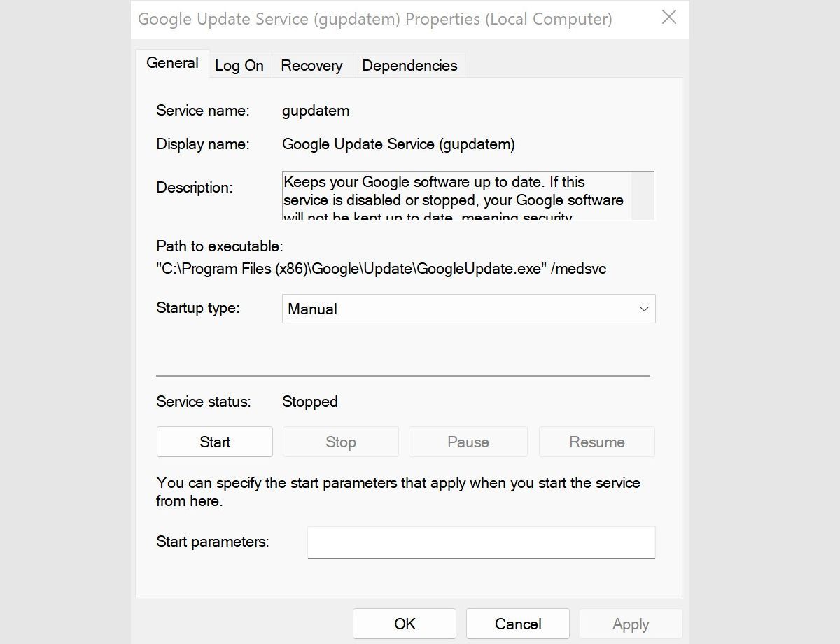Cancel the properties dialog
The image size is (840, 644).
click(x=517, y=623)
